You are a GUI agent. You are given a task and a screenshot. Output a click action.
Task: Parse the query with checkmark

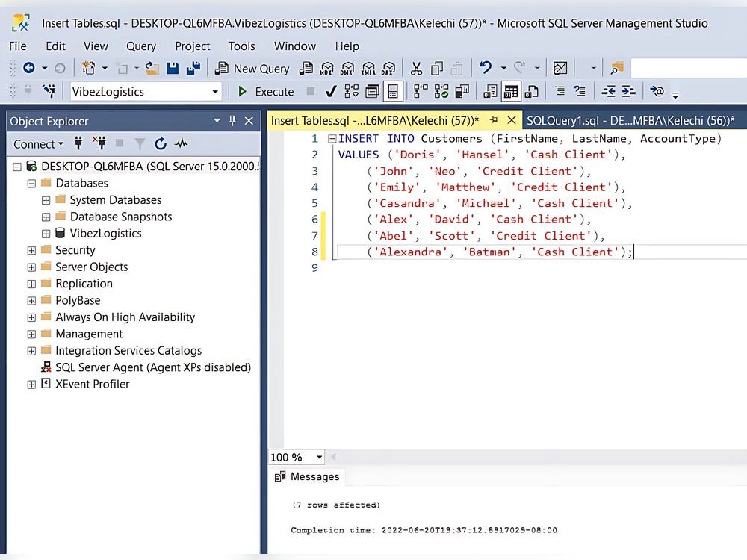[x=331, y=91]
